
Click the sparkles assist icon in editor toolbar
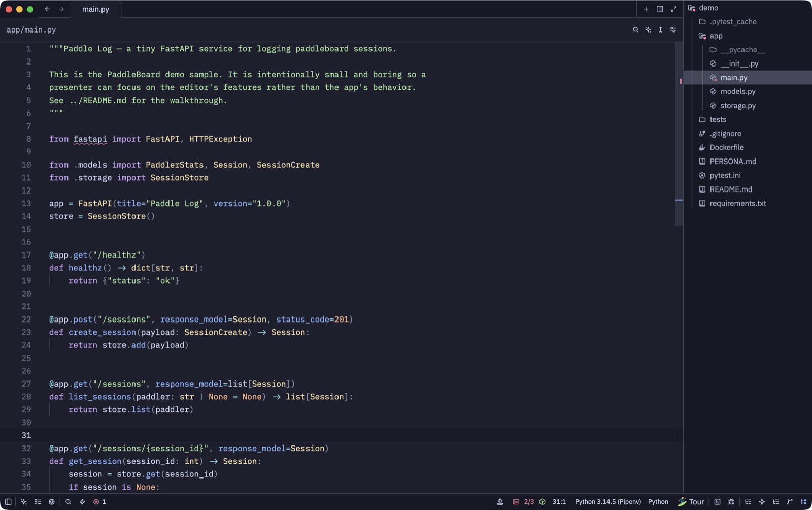[648, 30]
